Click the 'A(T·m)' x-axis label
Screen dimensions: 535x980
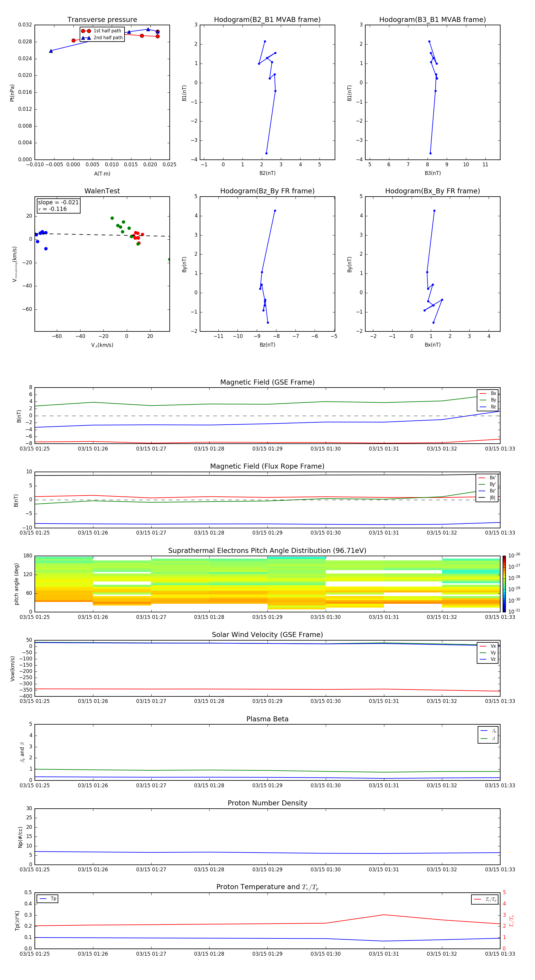click(x=102, y=173)
